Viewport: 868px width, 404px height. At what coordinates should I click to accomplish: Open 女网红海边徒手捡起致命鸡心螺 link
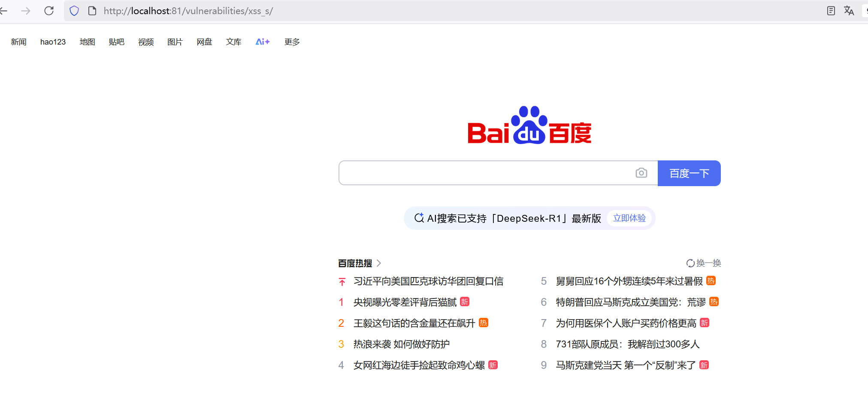[419, 365]
